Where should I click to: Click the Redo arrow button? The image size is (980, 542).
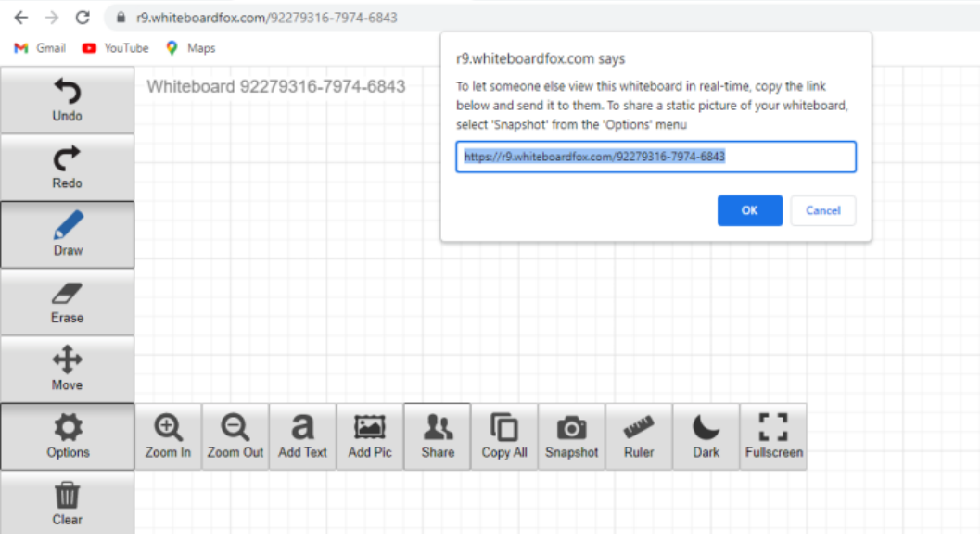[67, 168]
